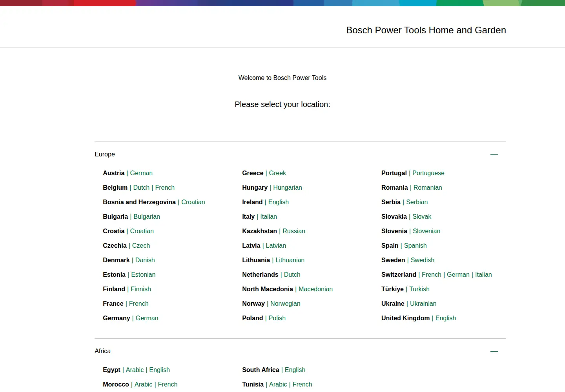Choose Russian for Kazakhstan
Image resolution: width=565 pixels, height=392 pixels.
294,231
